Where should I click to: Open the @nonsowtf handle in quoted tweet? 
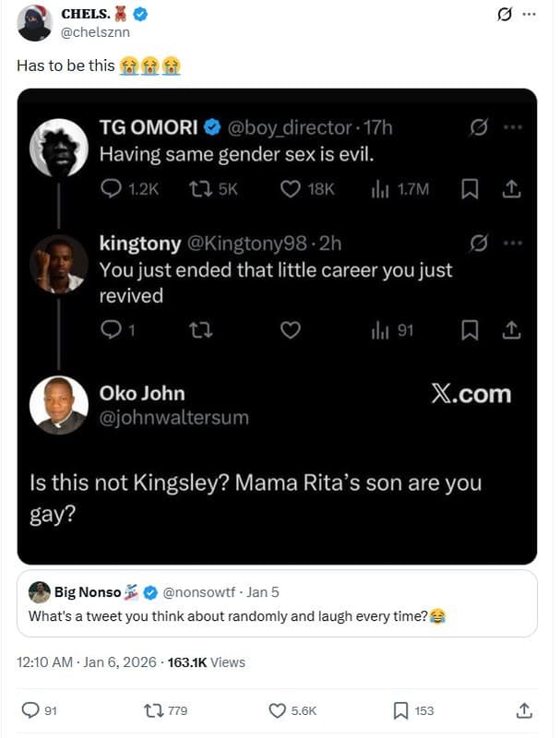coord(197,592)
